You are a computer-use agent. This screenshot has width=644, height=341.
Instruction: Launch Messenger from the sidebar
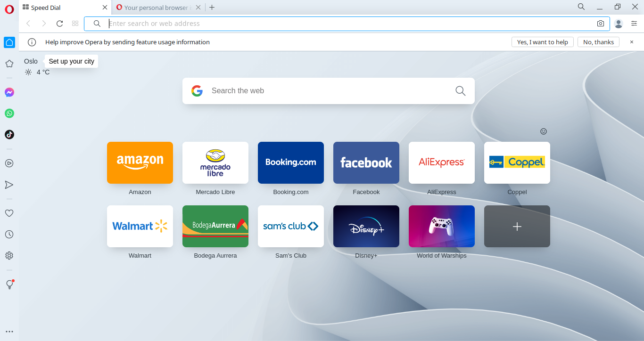pyautogui.click(x=9, y=92)
